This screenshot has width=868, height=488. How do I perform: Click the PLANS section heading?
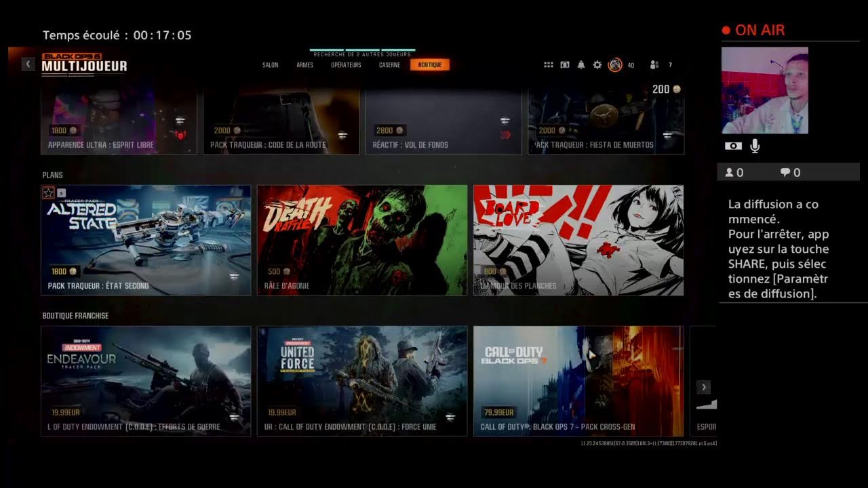point(52,175)
